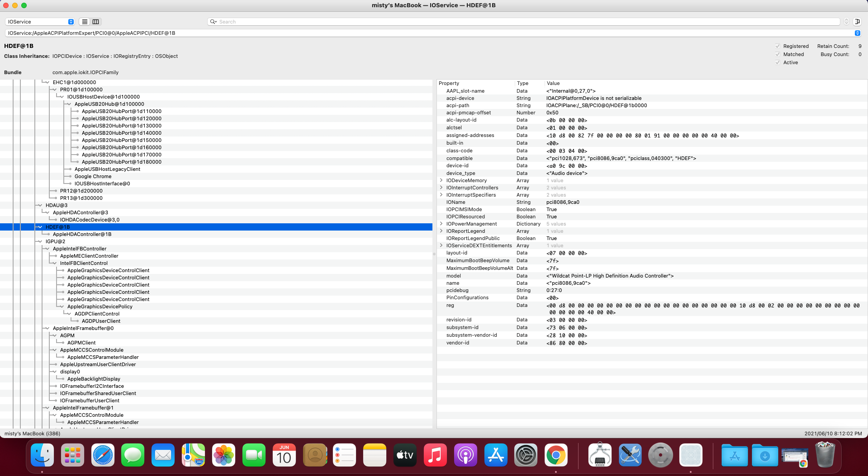Open the Trash in the Dock
This screenshot has height=476, width=868.
825,455
